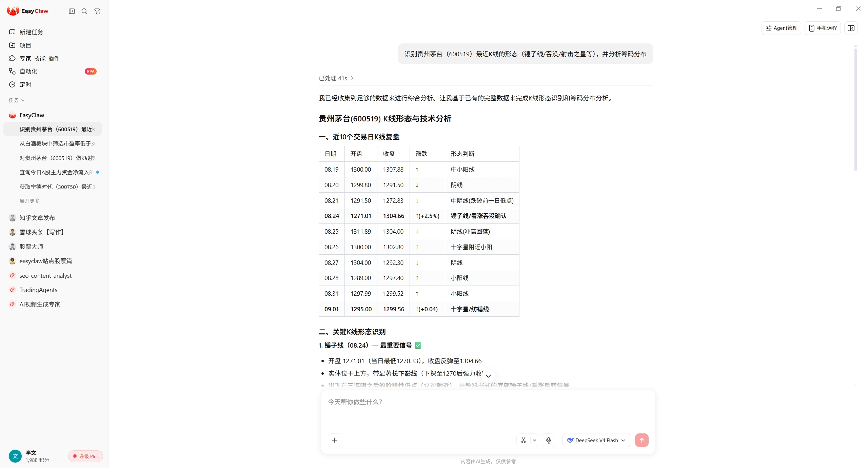
Task: Collapse the 任务 section chevron
Action: (23, 100)
